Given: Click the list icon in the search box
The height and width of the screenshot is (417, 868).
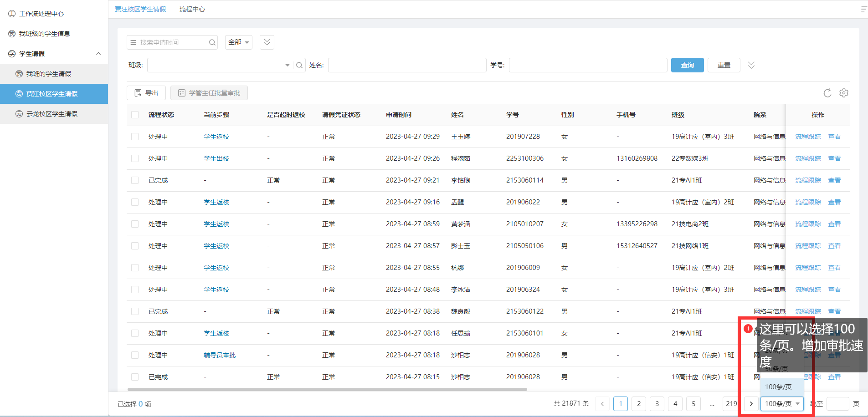Looking at the screenshot, I should pos(133,42).
